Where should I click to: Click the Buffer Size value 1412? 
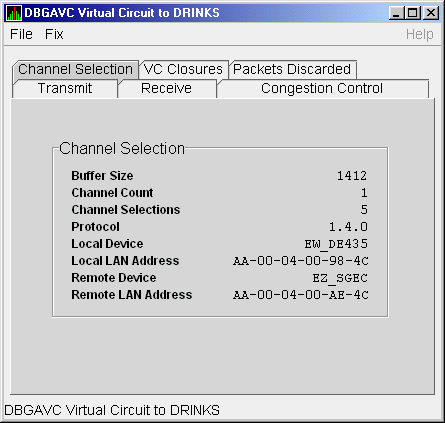[x=352, y=176]
